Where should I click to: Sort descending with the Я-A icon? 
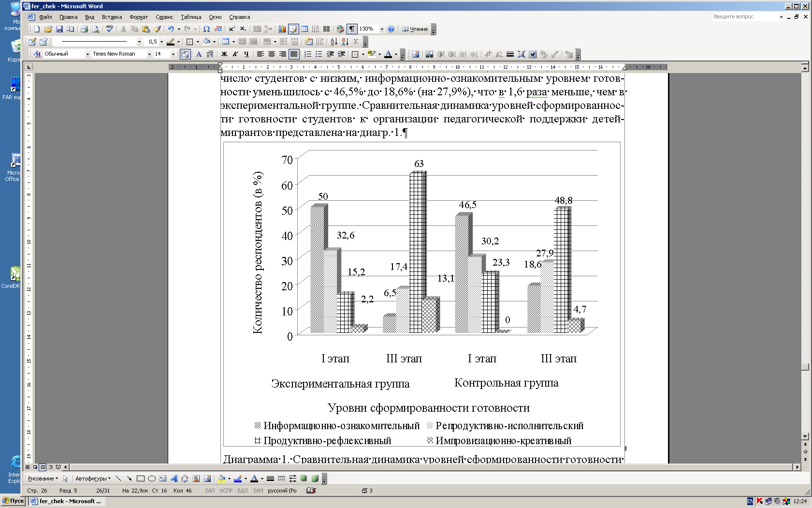click(345, 42)
